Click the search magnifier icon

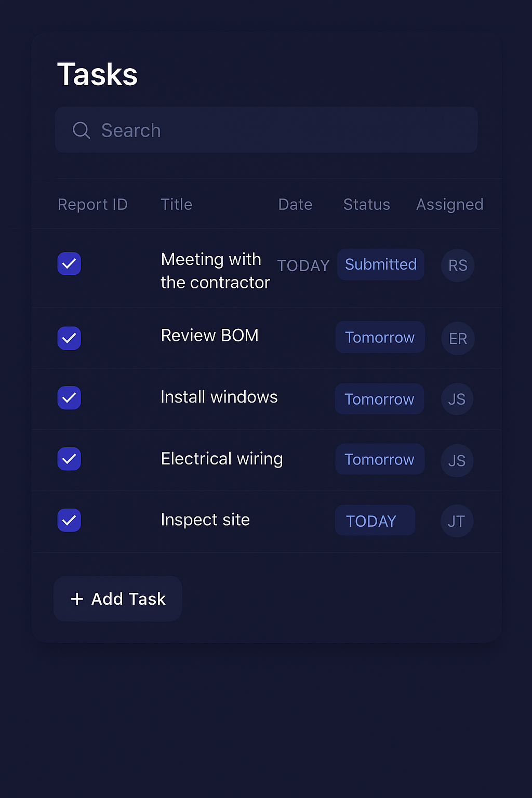pyautogui.click(x=81, y=130)
